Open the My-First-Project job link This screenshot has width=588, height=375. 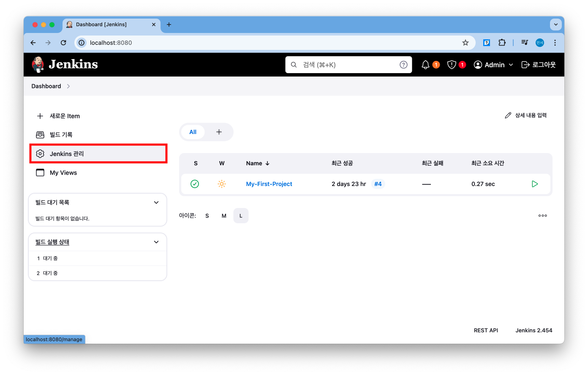269,184
